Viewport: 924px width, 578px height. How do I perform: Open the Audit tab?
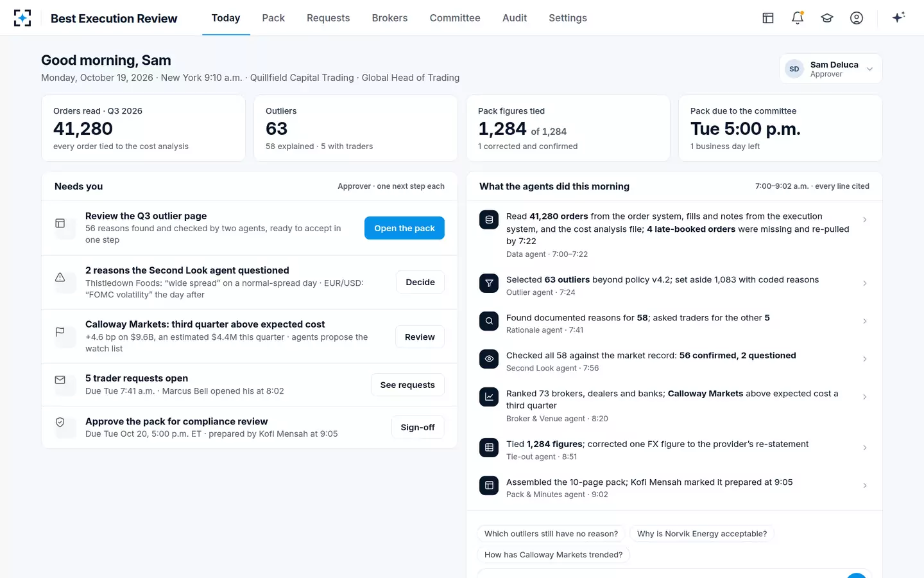(515, 18)
